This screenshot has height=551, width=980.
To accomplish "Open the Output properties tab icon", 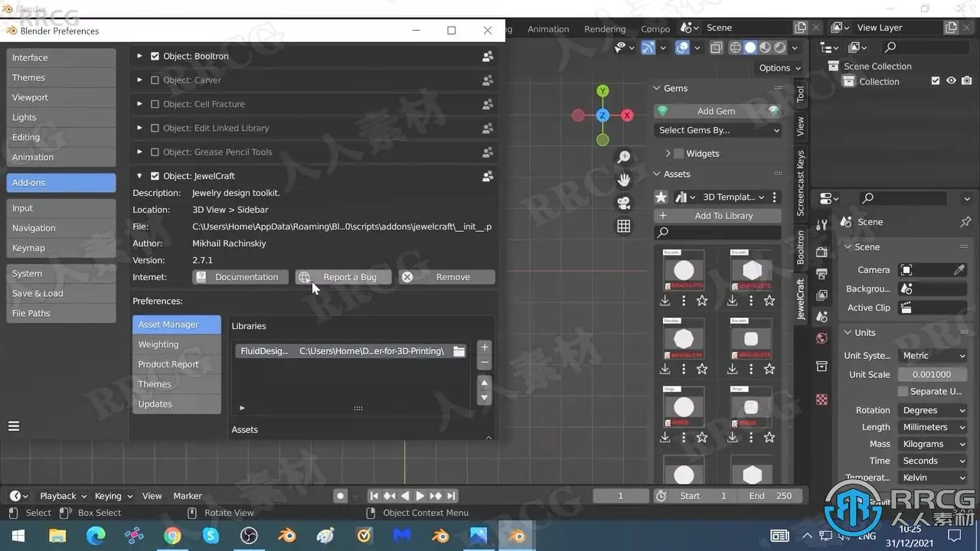I will [822, 274].
